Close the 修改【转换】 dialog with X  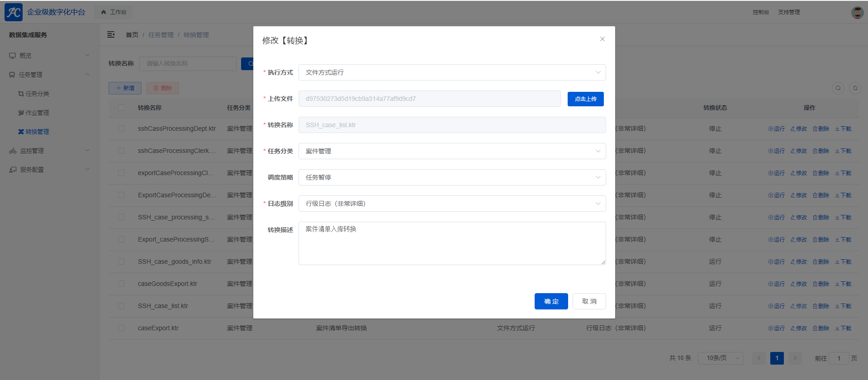pos(602,39)
